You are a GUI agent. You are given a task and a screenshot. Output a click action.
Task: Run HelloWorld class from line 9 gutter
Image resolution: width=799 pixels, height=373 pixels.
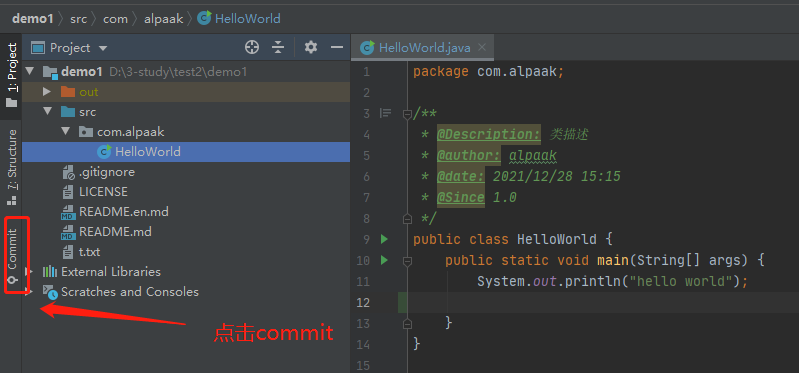[x=384, y=238]
